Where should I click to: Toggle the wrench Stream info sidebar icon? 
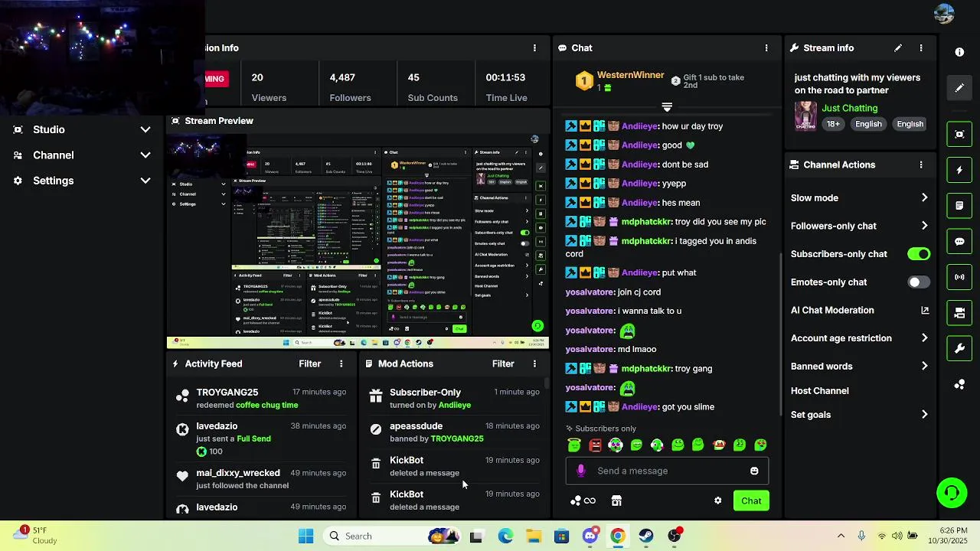[x=959, y=348]
